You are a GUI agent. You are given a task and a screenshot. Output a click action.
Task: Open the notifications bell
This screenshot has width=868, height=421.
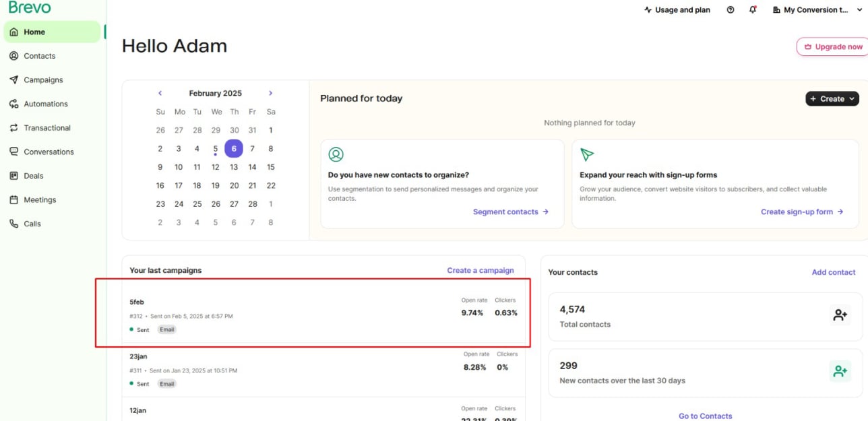(753, 10)
